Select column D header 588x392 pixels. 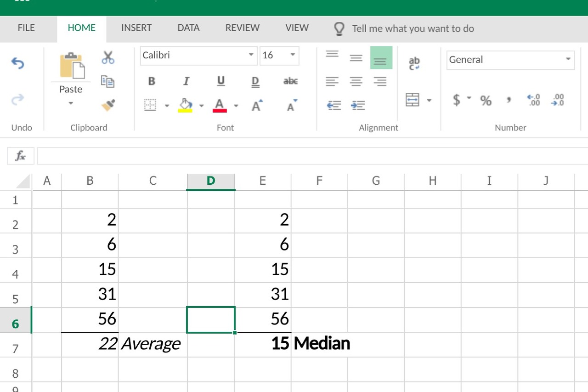(x=211, y=181)
